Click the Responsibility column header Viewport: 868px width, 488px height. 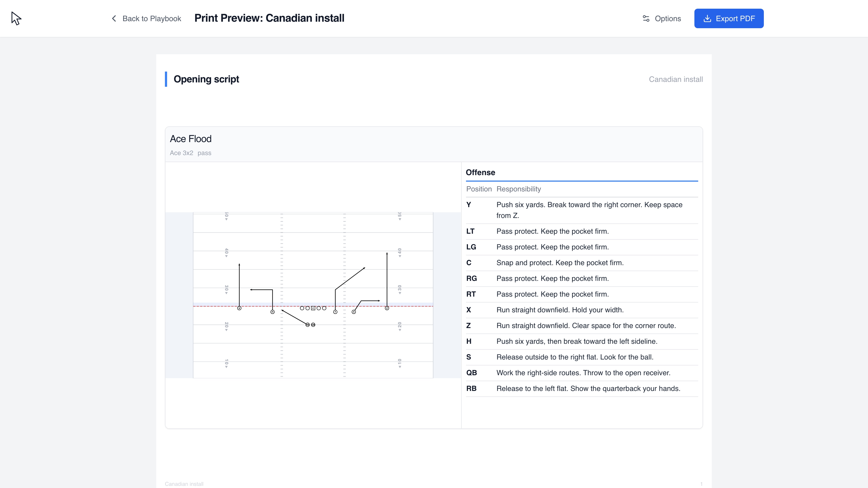519,189
